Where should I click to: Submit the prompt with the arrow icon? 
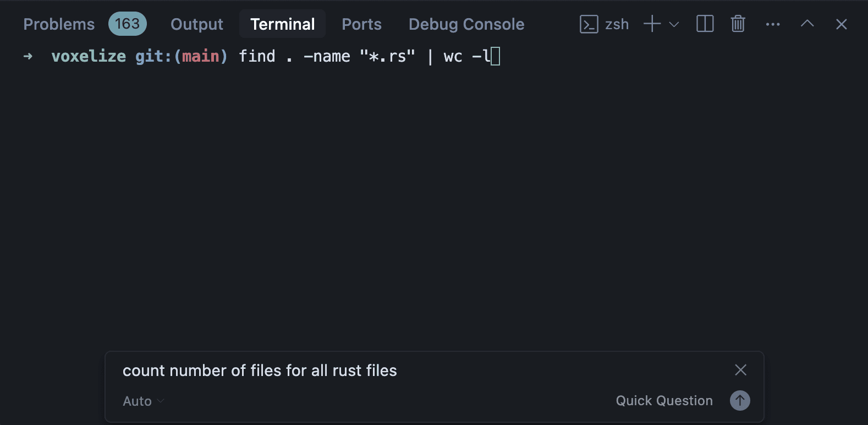click(740, 400)
